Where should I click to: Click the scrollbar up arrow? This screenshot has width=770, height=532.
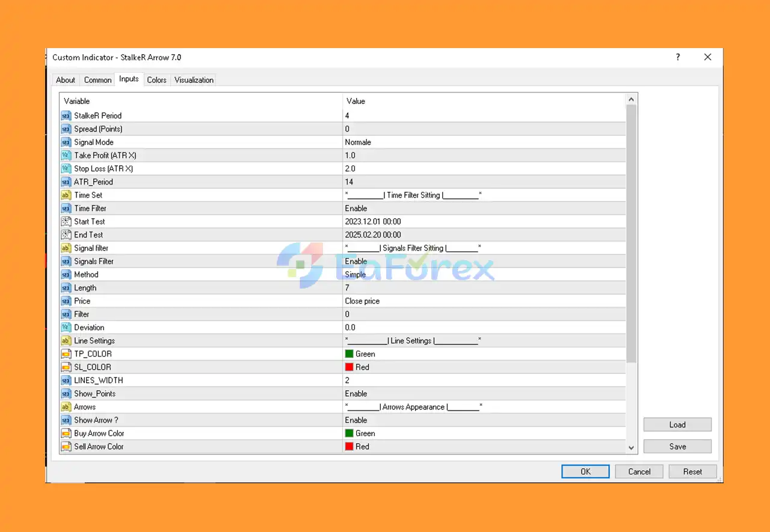click(631, 99)
